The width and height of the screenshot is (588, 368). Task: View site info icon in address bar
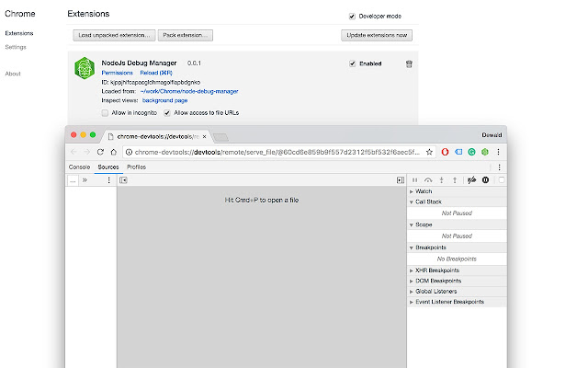pos(129,152)
